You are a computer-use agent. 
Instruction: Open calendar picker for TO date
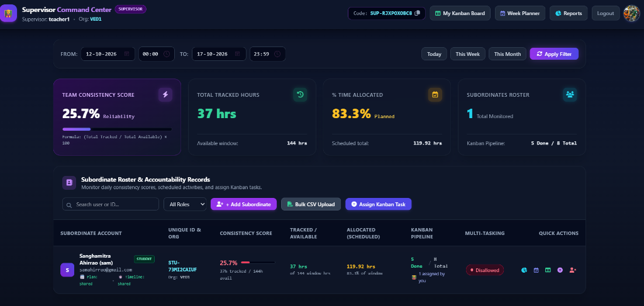(x=237, y=54)
